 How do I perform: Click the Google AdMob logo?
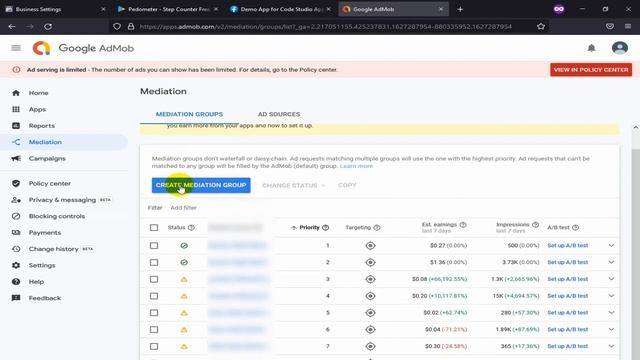83,48
